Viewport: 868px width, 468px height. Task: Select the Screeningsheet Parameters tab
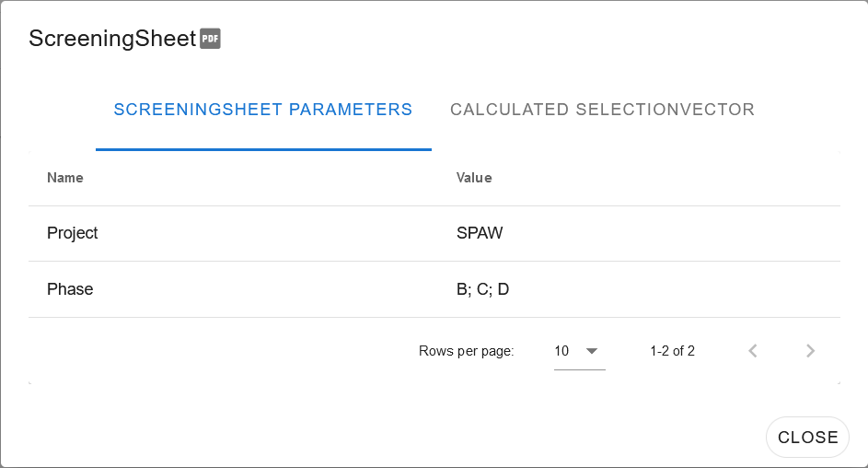[x=263, y=110]
